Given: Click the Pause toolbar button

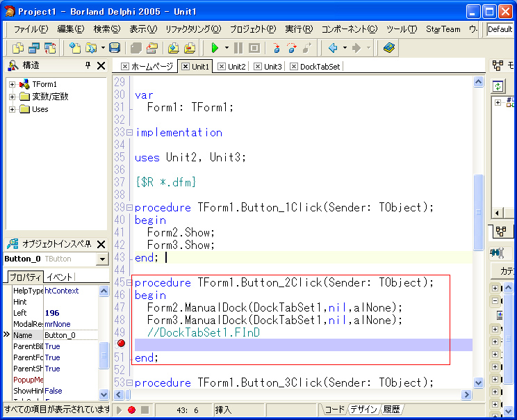Looking at the screenshot, I should (x=238, y=48).
